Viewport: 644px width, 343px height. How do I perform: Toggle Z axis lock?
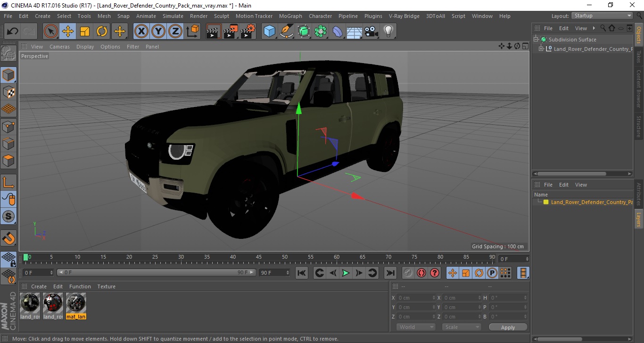tap(175, 32)
